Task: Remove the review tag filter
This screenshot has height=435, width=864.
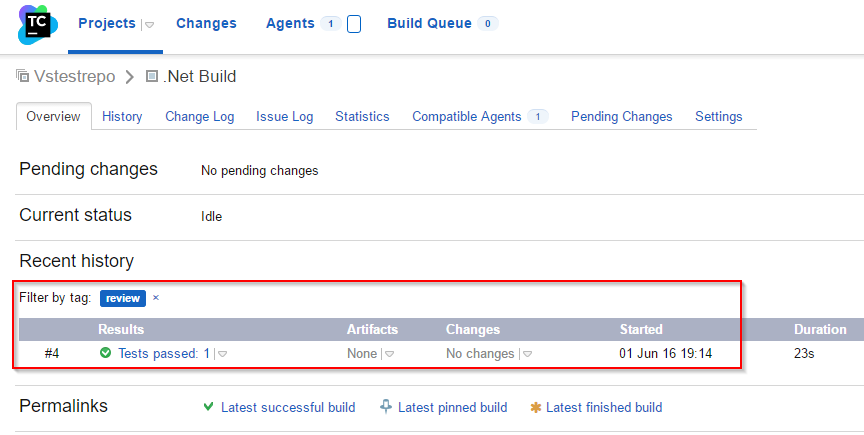Action: pyautogui.click(x=156, y=298)
